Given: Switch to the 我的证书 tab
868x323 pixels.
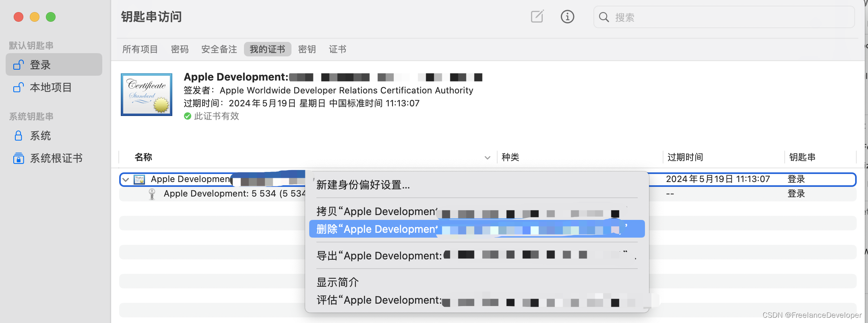Looking at the screenshot, I should pos(267,49).
